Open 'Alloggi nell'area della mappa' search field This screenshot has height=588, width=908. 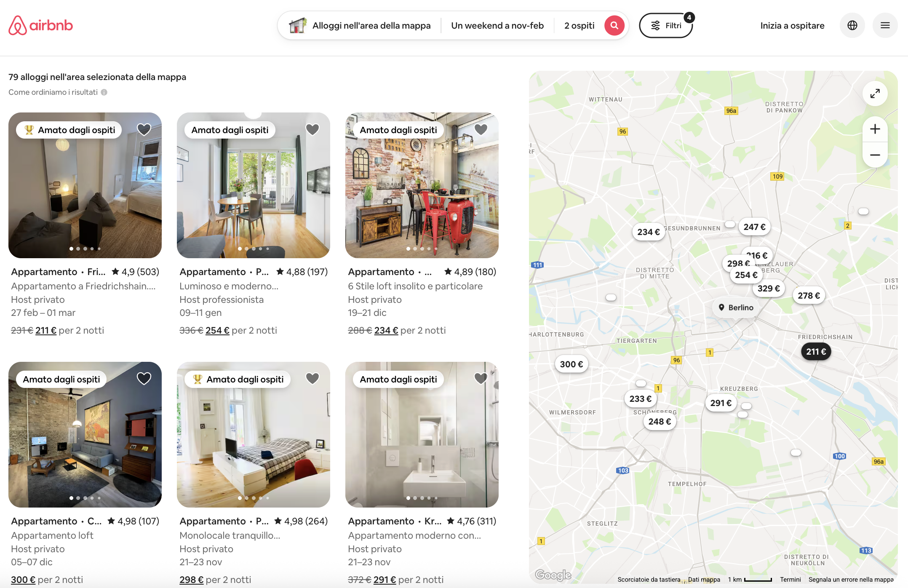coord(371,25)
